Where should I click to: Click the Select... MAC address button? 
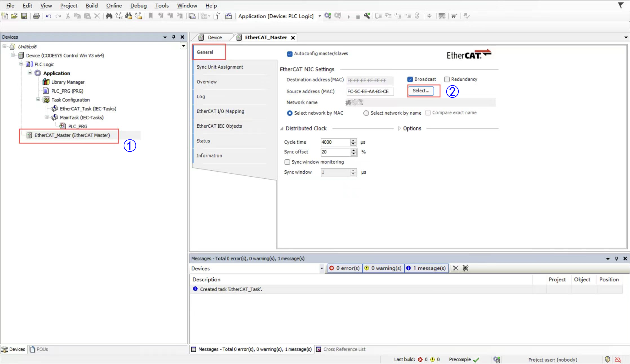pos(421,91)
